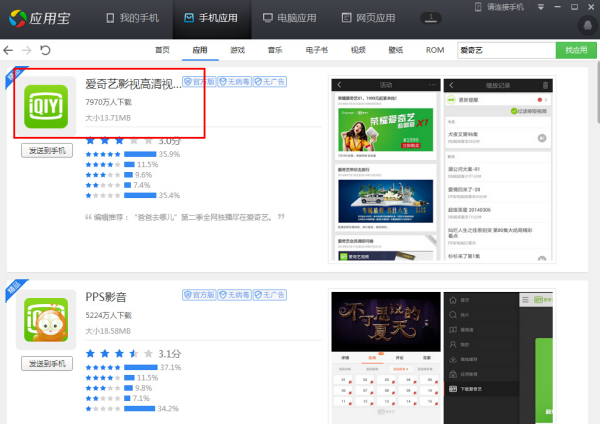
Task: Refresh the page with reload icon
Action: pos(45,50)
